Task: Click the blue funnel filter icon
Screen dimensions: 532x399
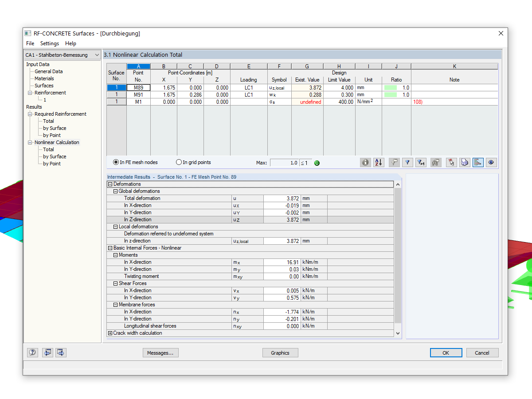Action: [407, 163]
